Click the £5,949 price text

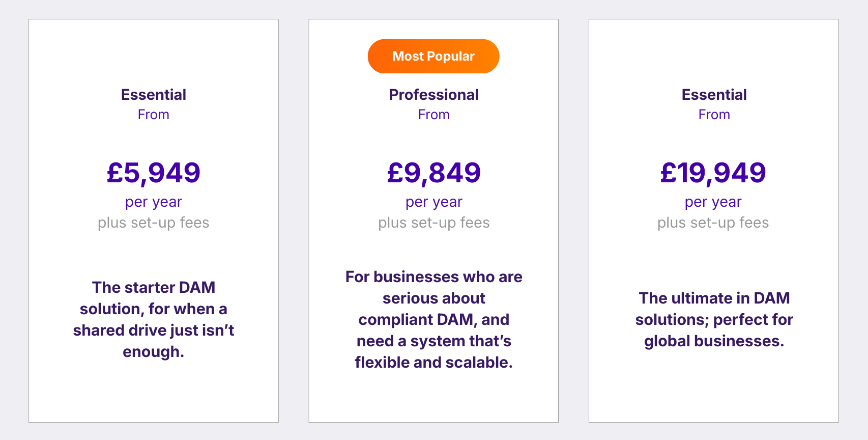(154, 173)
